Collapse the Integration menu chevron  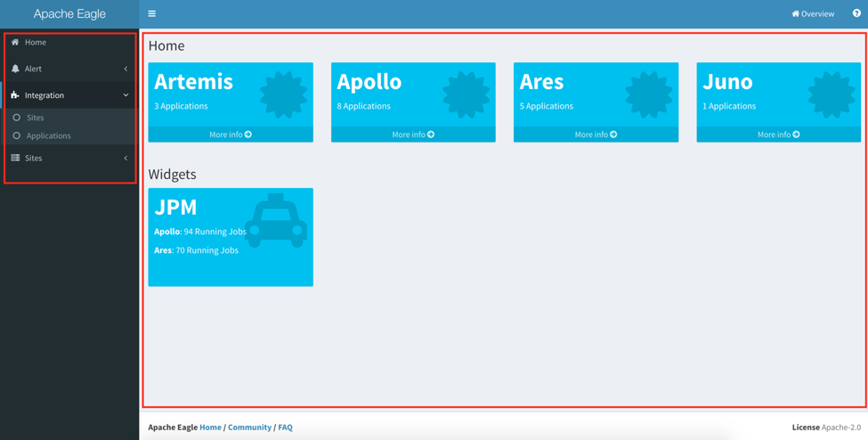[x=126, y=95]
